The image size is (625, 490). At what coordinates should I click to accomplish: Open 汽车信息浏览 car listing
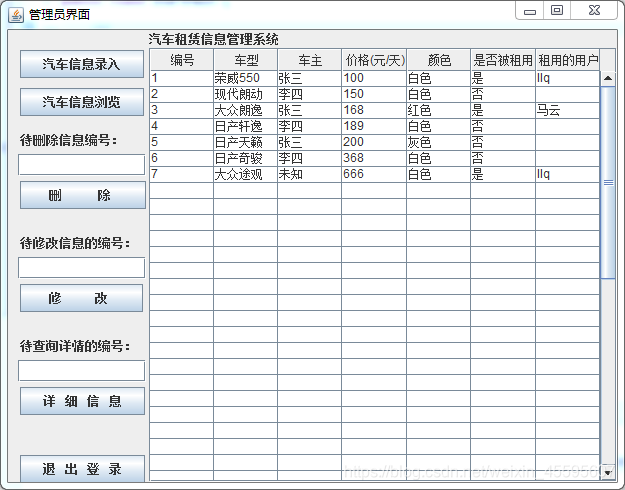[82, 102]
